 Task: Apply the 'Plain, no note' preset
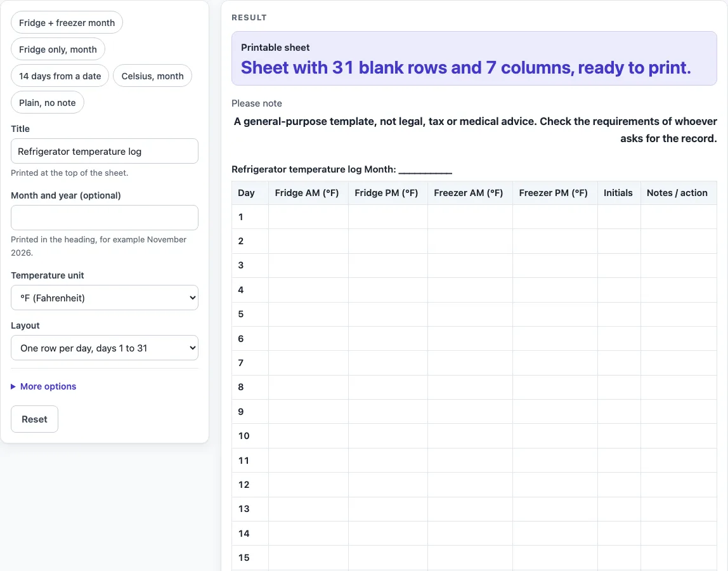pos(48,103)
